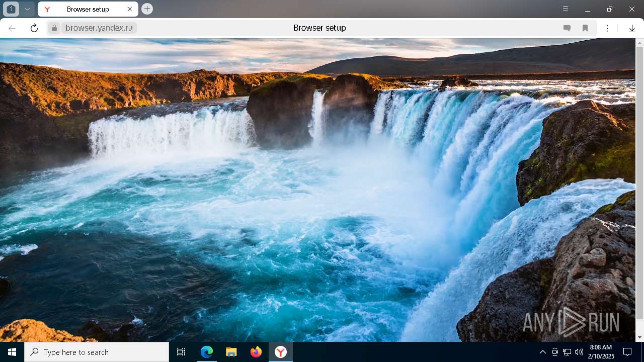
Task: Open the downloads arrow icon
Action: point(632,29)
